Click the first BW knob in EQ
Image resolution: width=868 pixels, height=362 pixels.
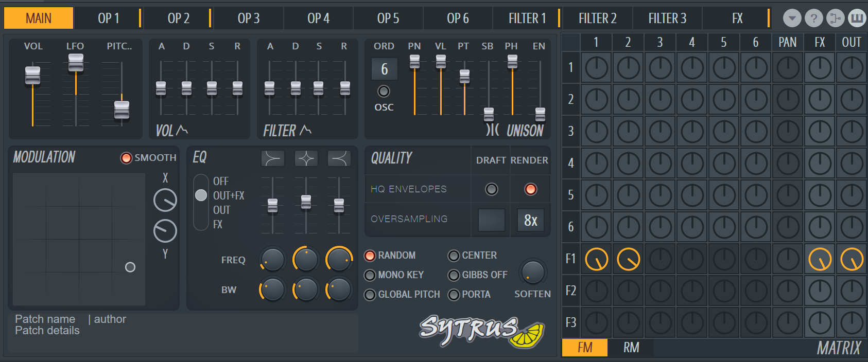(272, 289)
